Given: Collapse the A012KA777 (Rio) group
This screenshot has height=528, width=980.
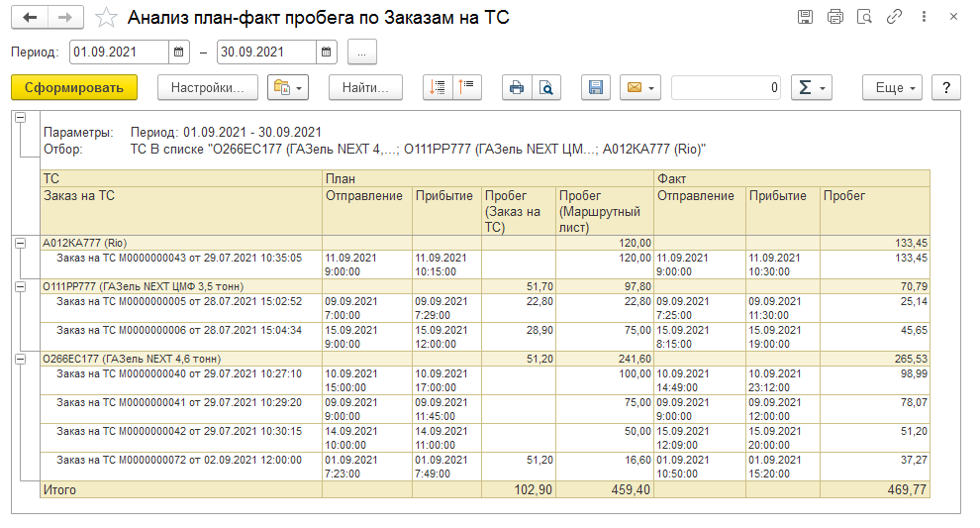Looking at the screenshot, I should (x=21, y=242).
